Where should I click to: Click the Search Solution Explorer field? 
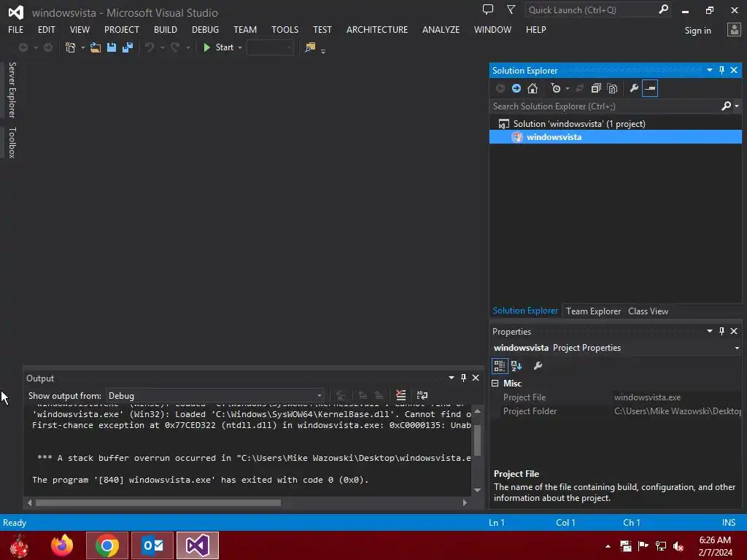[x=606, y=106]
